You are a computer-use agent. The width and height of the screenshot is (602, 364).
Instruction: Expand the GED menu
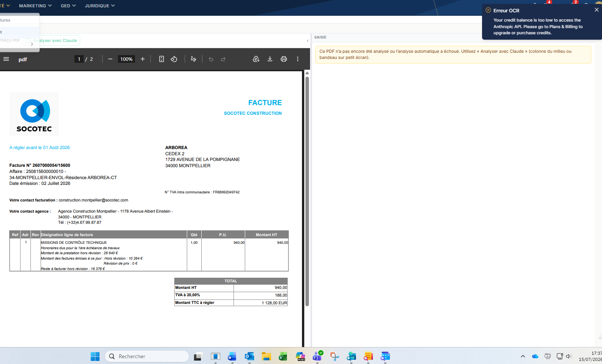tap(68, 6)
